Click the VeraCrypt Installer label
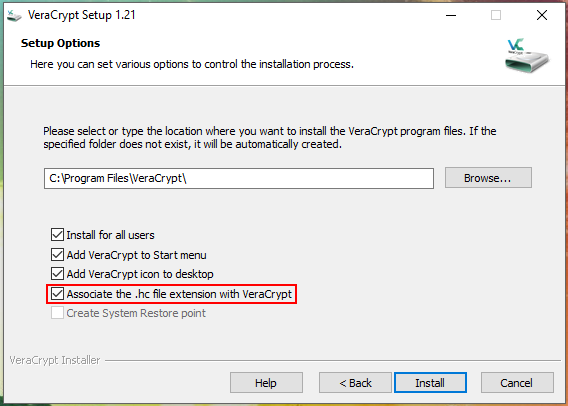This screenshot has height=406, width=568. tap(55, 360)
